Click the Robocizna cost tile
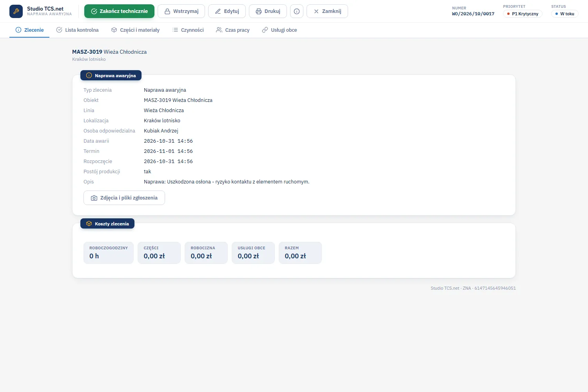Image resolution: width=588 pixels, height=392 pixels. 206,253
